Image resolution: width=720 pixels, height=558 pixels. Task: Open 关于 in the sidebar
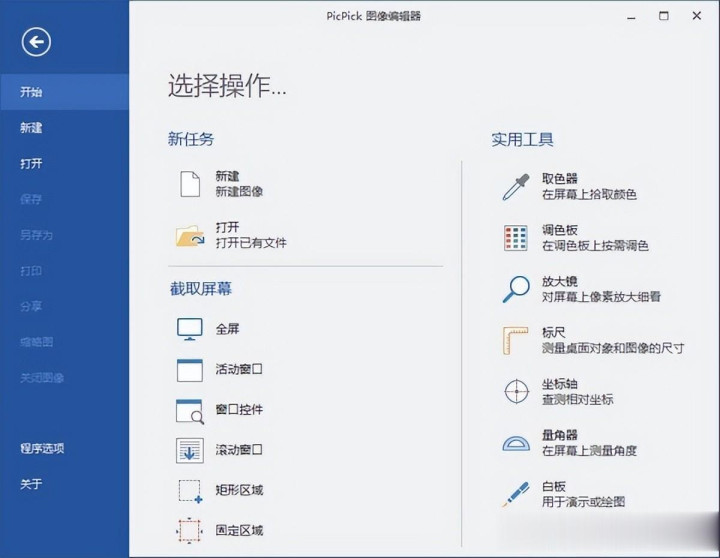click(64, 484)
